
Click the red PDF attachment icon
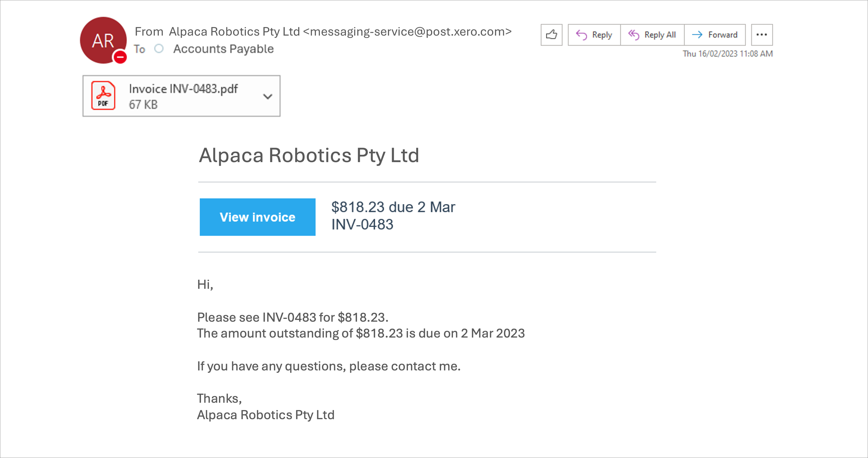point(103,96)
